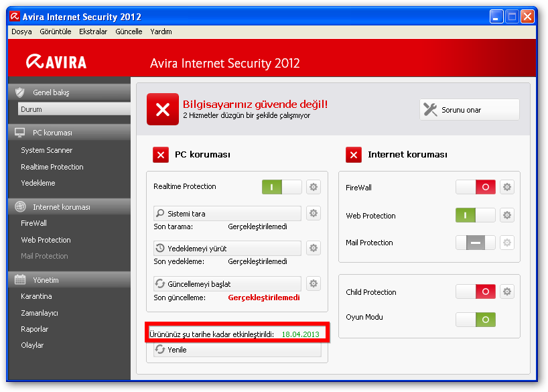Click PC koruması monitor icon in sidebar
This screenshot has width=548, height=392.
pos(20,133)
